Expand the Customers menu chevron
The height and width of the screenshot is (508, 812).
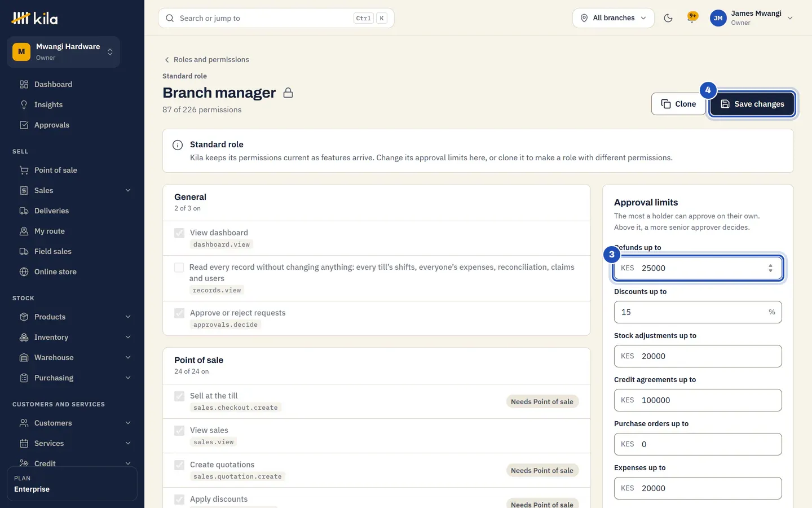coord(128,423)
